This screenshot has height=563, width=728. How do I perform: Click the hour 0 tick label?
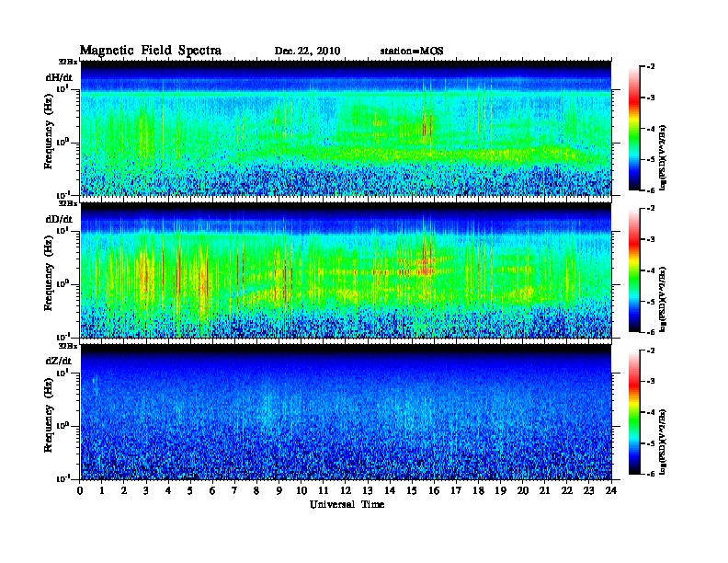(x=80, y=490)
